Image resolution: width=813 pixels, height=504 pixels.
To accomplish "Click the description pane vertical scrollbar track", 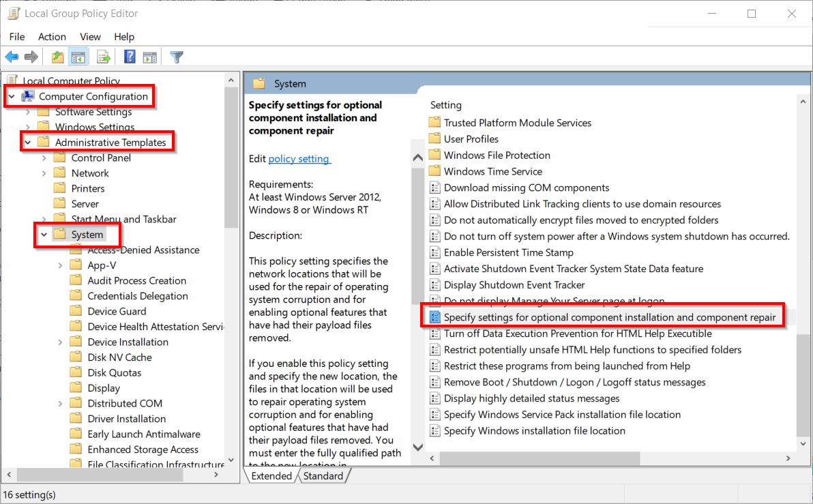I will click(418, 371).
